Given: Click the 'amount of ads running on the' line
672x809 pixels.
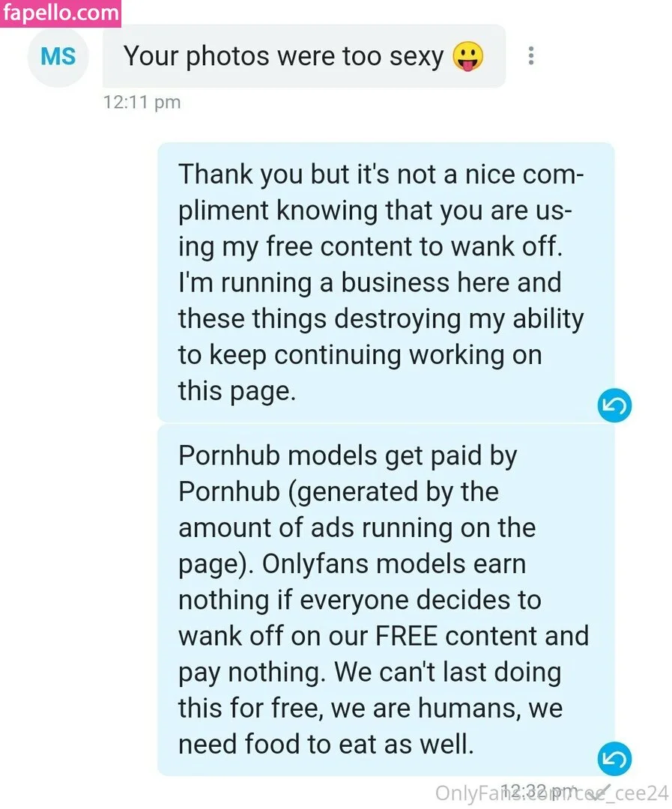Looking at the screenshot, I should (357, 527).
